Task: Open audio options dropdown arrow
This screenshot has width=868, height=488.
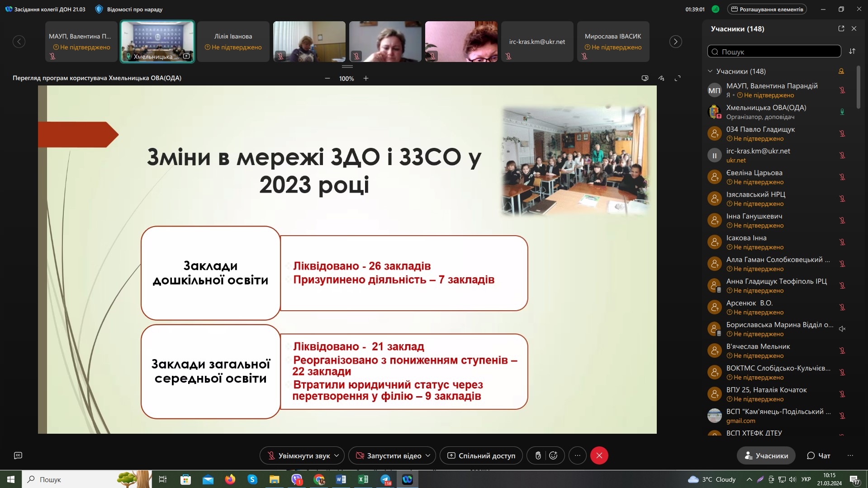Action: coord(337,455)
